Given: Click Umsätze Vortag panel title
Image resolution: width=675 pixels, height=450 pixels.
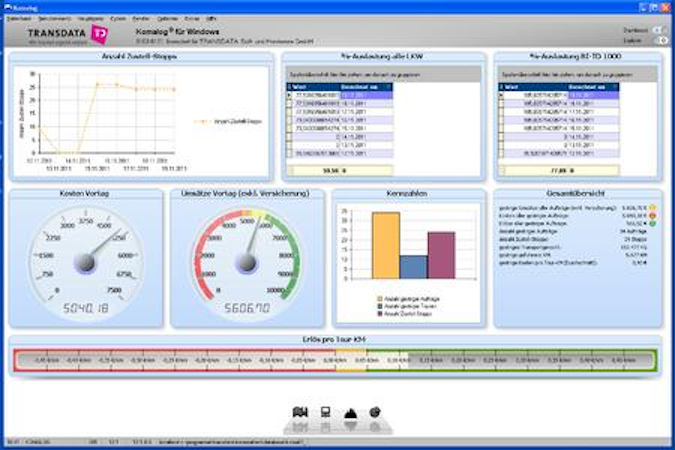Looking at the screenshot, I should [x=245, y=193].
